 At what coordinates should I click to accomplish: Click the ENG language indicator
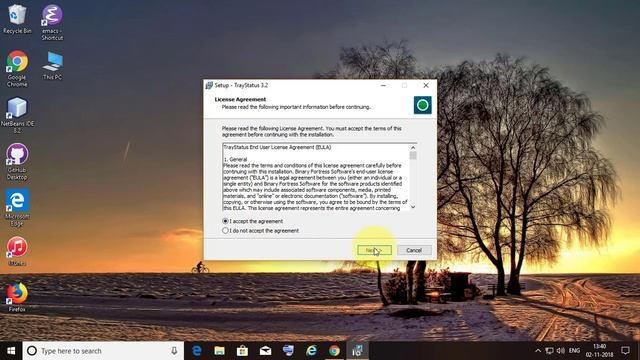(574, 351)
